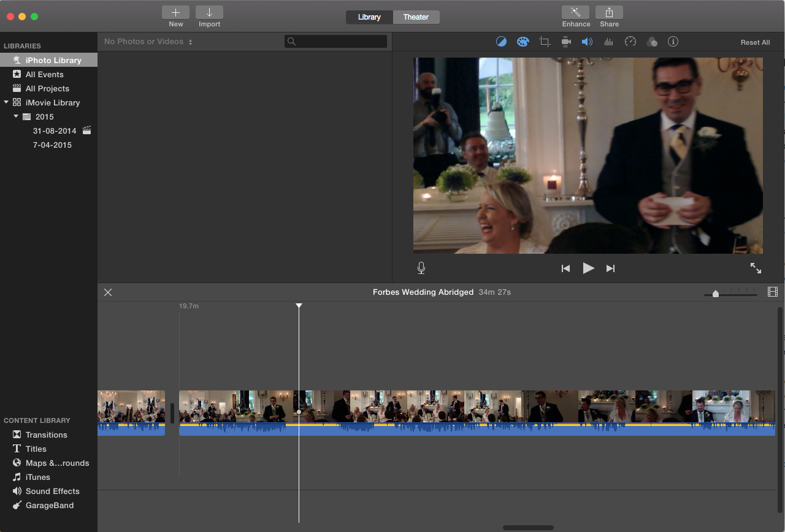Toggle fullscreen playback of the viewer
The width and height of the screenshot is (785, 532).
point(756,268)
